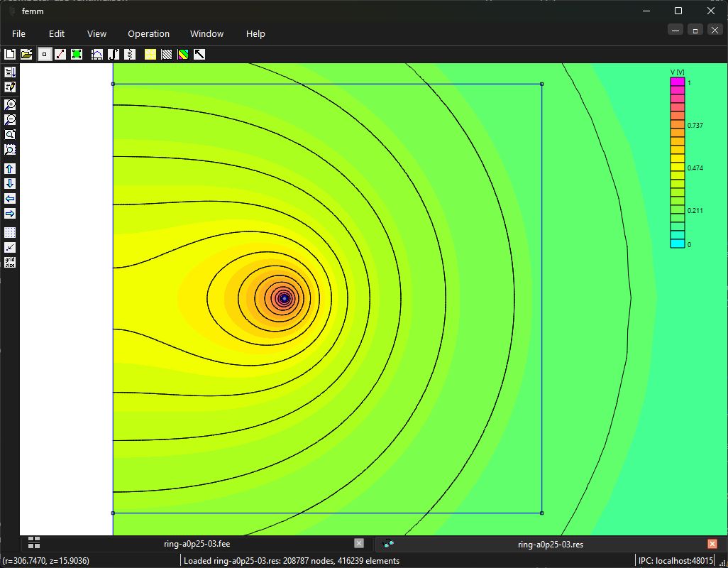Zoom in with the plus magnifier
Viewport: 728px width, 568px height.
point(10,104)
